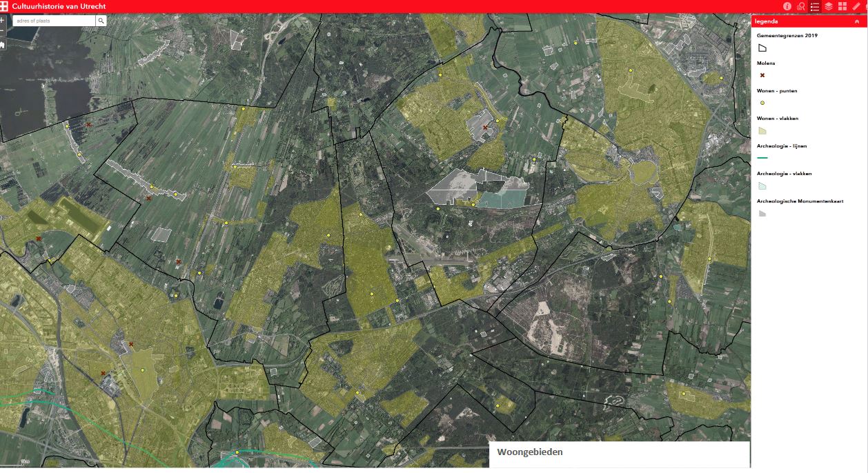Click the Cultuurhistorie van Utrecht title
Image resolution: width=868 pixels, height=473 pixels.
[x=59, y=6]
